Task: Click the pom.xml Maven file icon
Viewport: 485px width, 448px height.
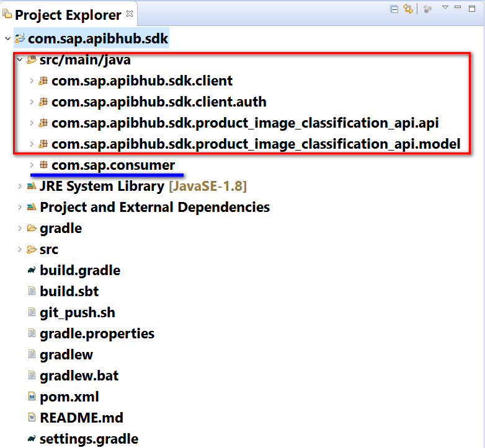Action: click(32, 396)
